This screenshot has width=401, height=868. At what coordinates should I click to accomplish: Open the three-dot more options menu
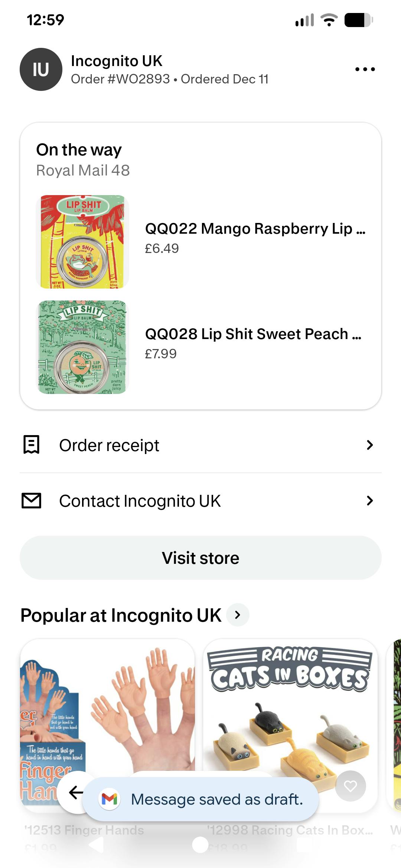point(365,69)
